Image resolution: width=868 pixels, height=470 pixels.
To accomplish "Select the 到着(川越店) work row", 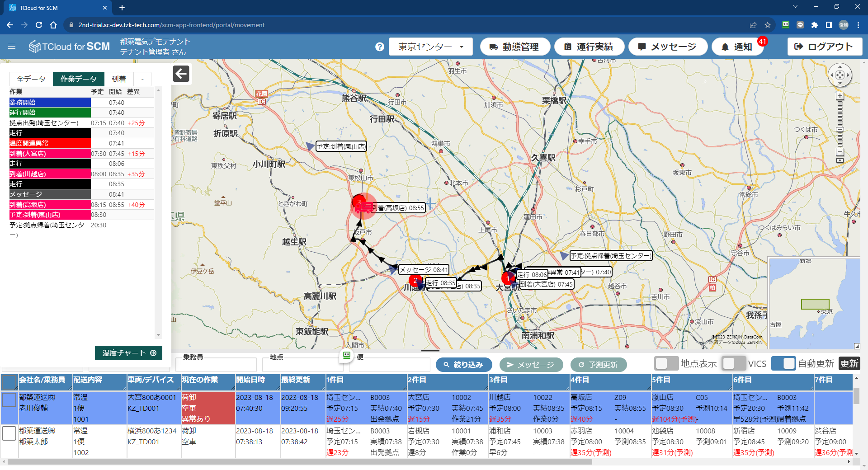I will (81, 174).
